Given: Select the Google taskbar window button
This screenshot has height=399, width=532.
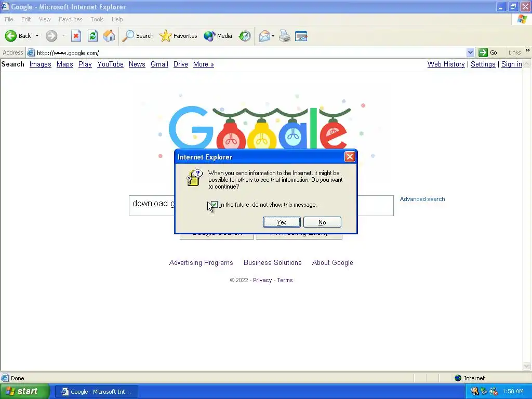Looking at the screenshot, I should (x=96, y=392).
